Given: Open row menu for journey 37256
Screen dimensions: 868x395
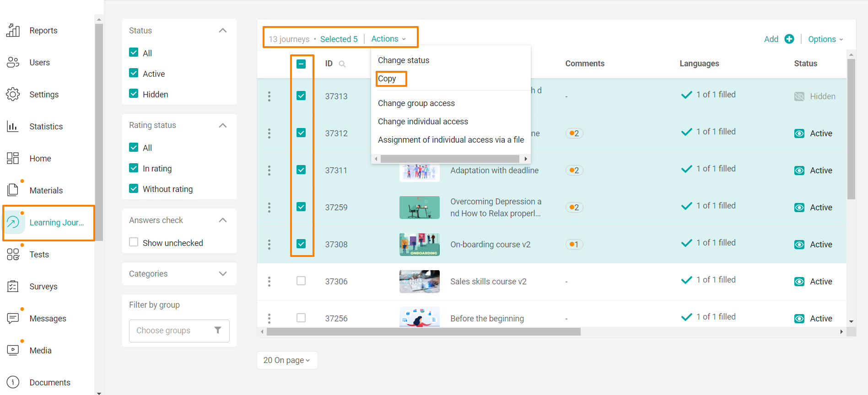Looking at the screenshot, I should coord(269,318).
